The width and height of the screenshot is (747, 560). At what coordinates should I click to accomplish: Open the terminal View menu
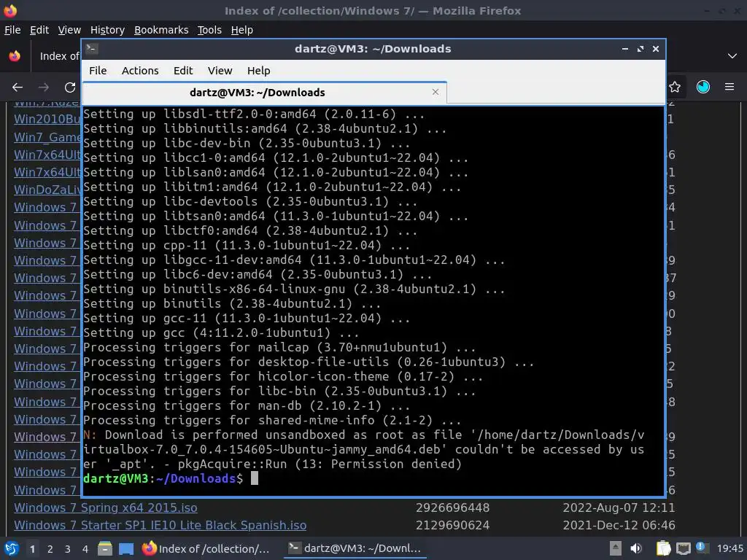(x=220, y=71)
